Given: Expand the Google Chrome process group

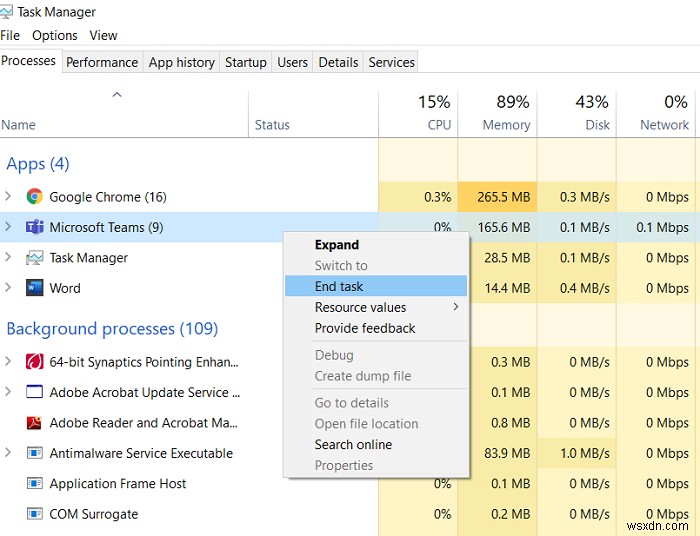Looking at the screenshot, I should pos(9,197).
